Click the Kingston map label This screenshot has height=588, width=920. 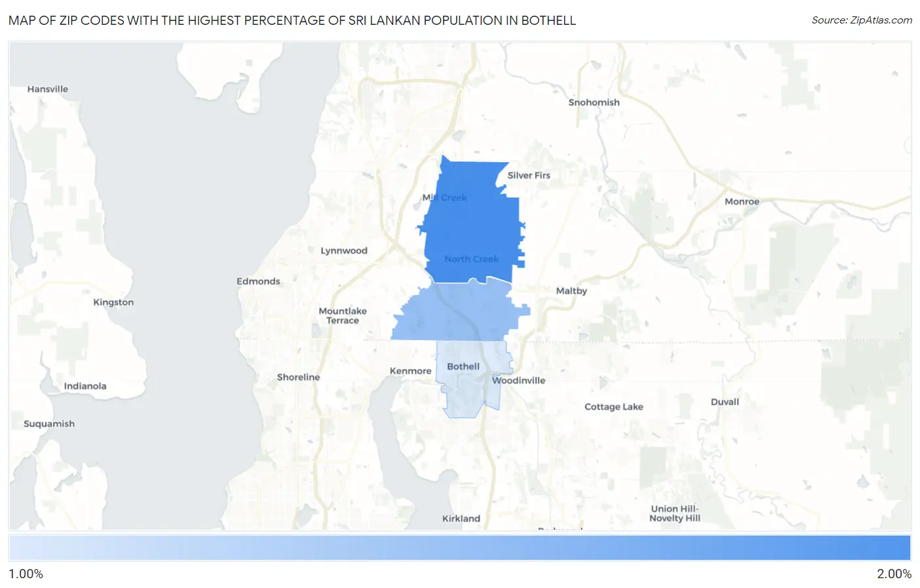113,302
